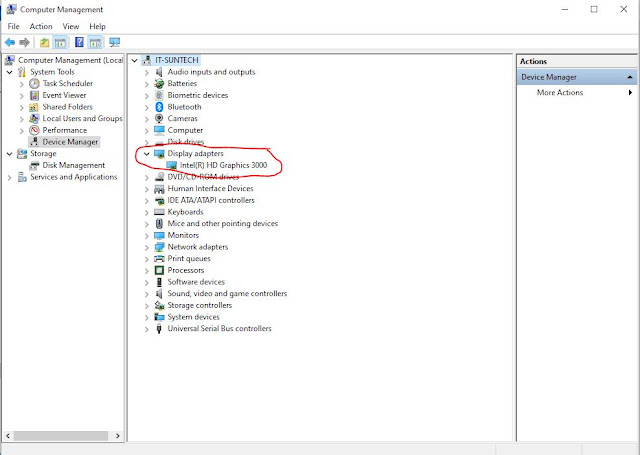The image size is (640, 455).
Task: Click the Batteries icon
Action: pos(159,83)
